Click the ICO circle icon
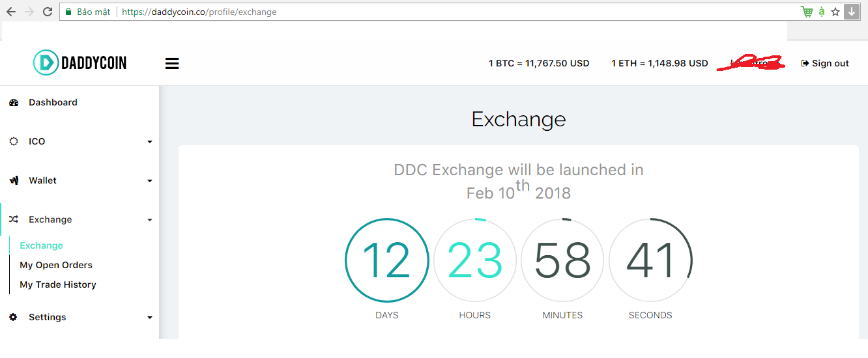Image resolution: width=868 pixels, height=358 pixels. tap(14, 141)
